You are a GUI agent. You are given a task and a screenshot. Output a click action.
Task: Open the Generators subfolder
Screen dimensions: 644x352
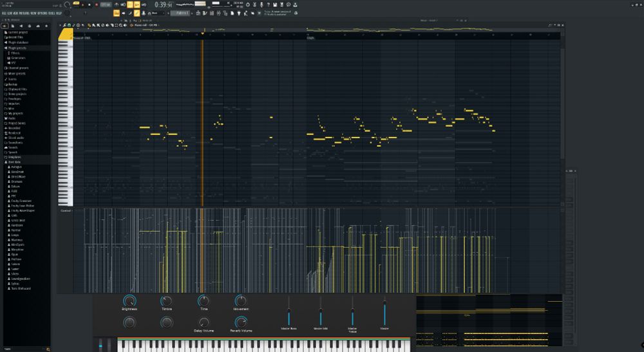point(17,58)
